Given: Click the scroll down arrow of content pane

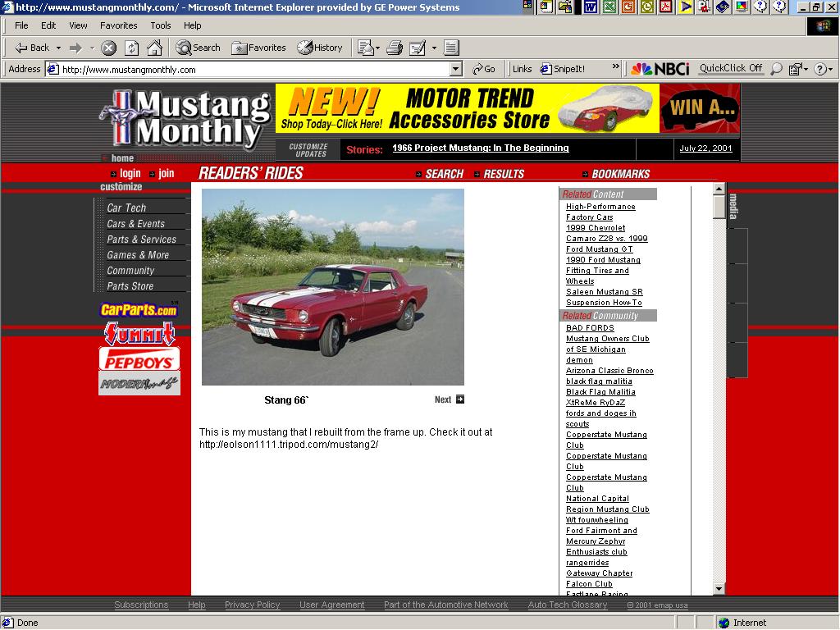Looking at the screenshot, I should coord(719,588).
